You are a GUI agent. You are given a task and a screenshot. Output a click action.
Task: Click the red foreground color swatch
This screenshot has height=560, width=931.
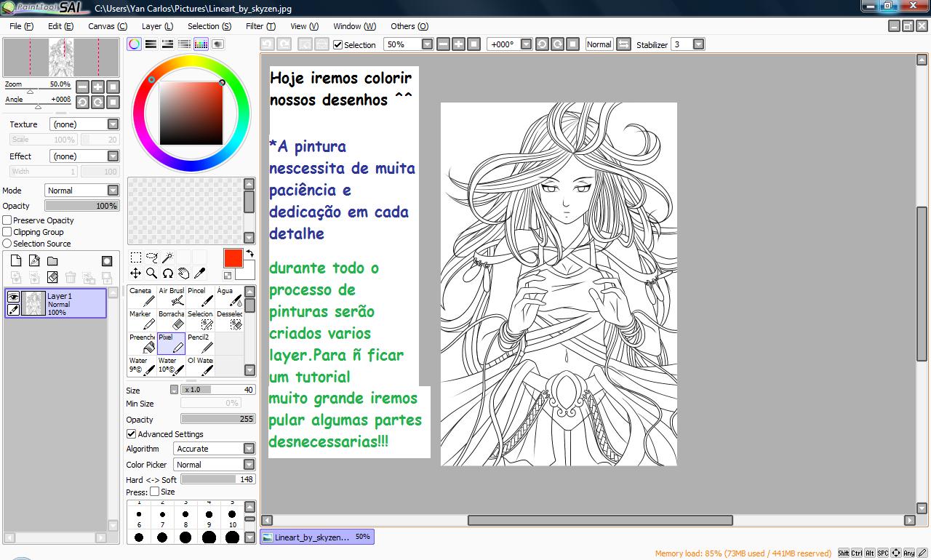[233, 258]
